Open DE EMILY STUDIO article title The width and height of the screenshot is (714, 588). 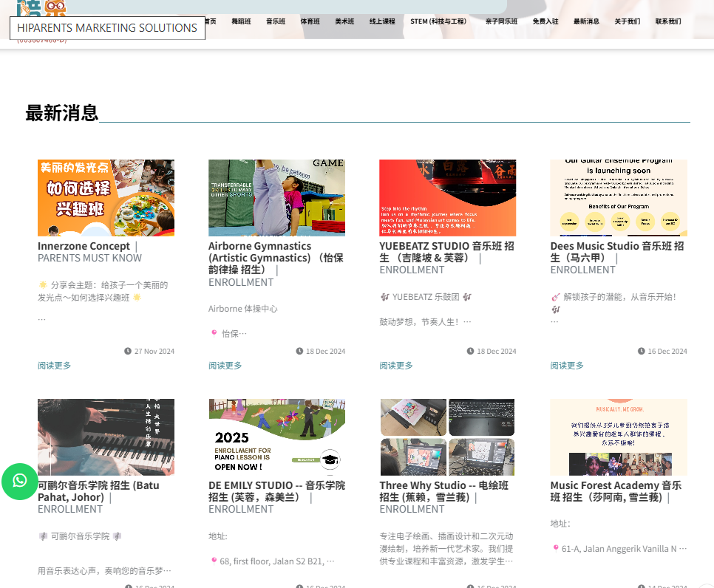point(277,491)
